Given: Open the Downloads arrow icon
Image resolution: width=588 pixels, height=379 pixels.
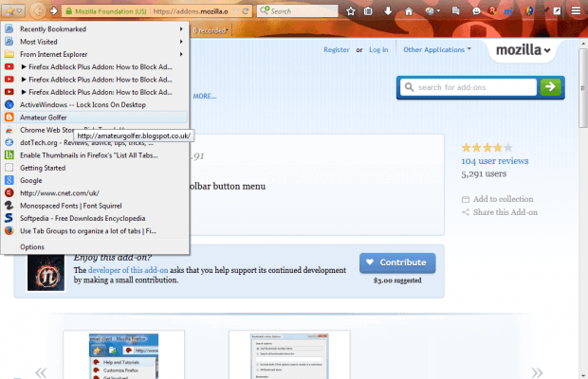Looking at the screenshot, I should pyautogui.click(x=388, y=11).
